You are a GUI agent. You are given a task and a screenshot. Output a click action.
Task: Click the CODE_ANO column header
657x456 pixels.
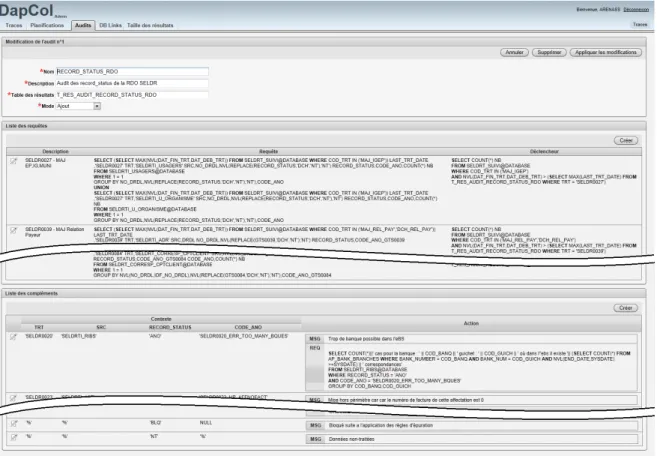pyautogui.click(x=248, y=327)
